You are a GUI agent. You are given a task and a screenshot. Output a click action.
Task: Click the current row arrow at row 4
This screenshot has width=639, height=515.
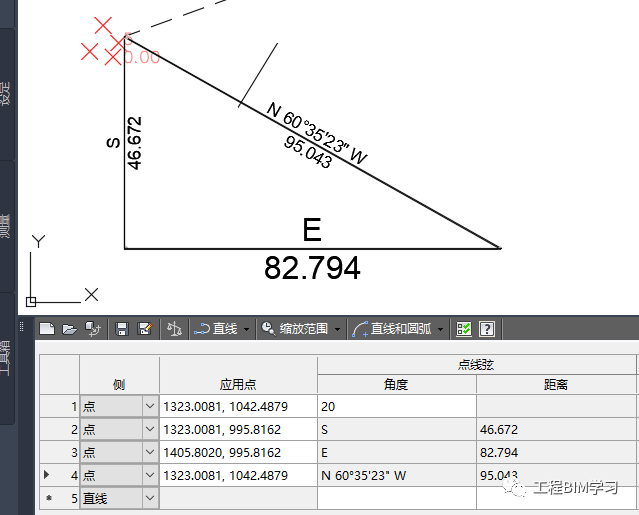[46, 475]
